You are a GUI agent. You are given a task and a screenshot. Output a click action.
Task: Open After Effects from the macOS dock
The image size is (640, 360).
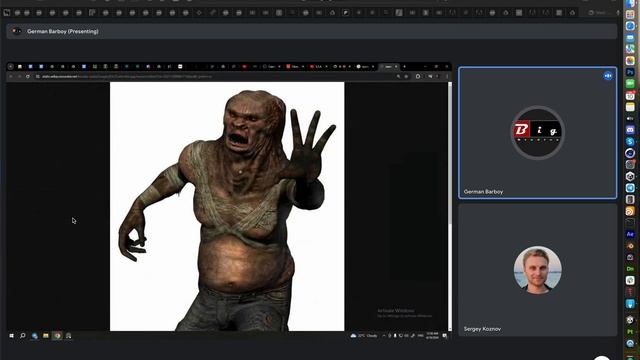[630, 234]
